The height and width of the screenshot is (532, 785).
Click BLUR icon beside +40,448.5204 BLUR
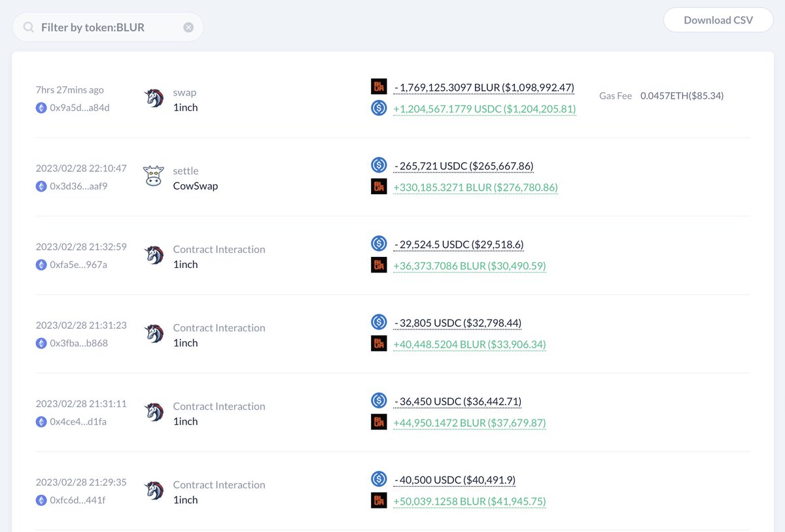point(379,344)
